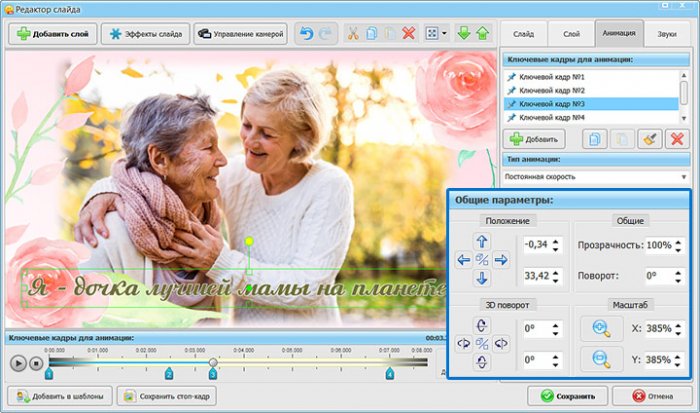Delete keyframe with red X

point(677,139)
